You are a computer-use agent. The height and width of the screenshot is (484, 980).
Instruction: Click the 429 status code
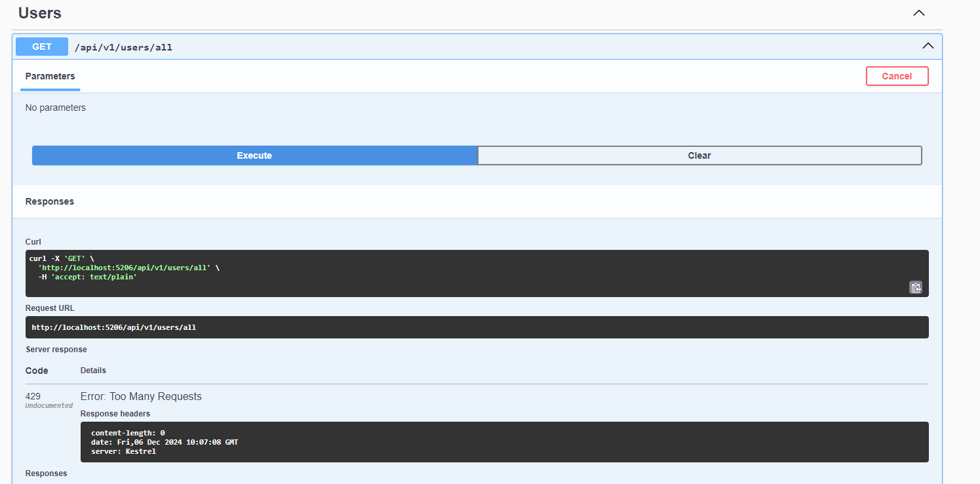click(x=33, y=396)
